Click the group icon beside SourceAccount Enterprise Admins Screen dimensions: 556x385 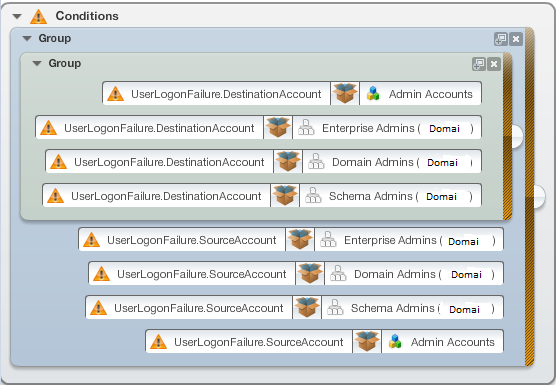(328, 239)
